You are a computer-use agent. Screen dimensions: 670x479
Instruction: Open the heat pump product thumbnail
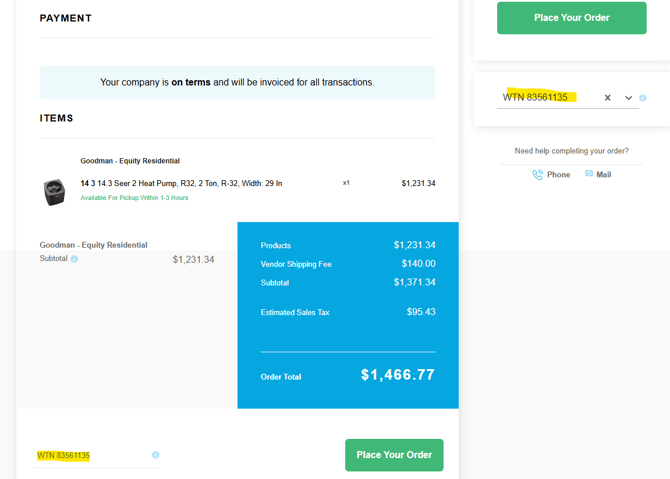pyautogui.click(x=54, y=192)
